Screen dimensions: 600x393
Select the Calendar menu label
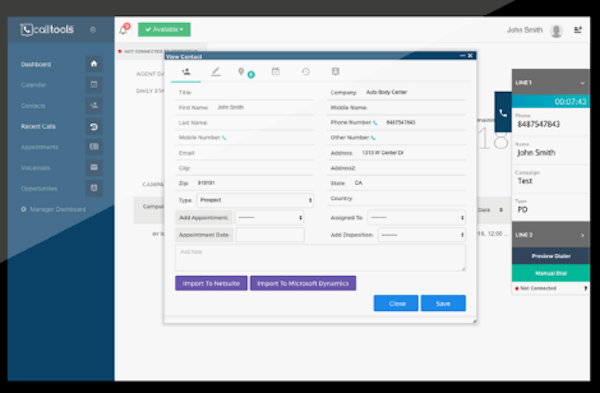[x=33, y=85]
